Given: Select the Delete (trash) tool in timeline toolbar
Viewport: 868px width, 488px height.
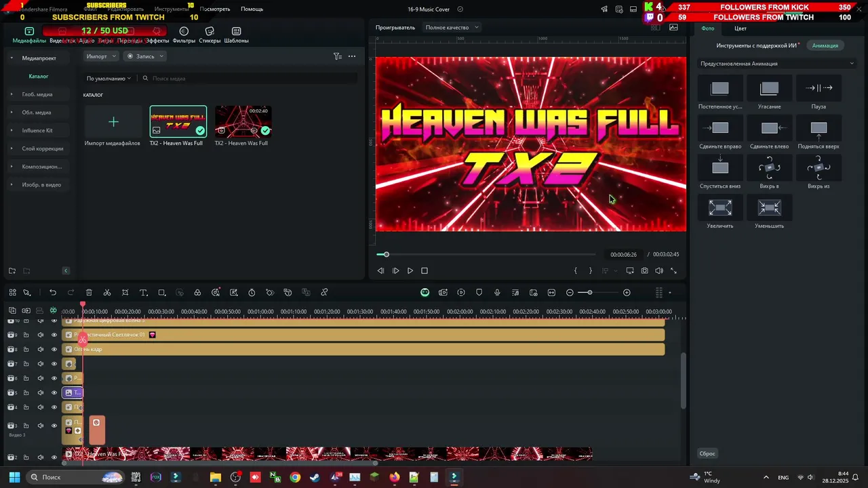Looking at the screenshot, I should [89, 293].
